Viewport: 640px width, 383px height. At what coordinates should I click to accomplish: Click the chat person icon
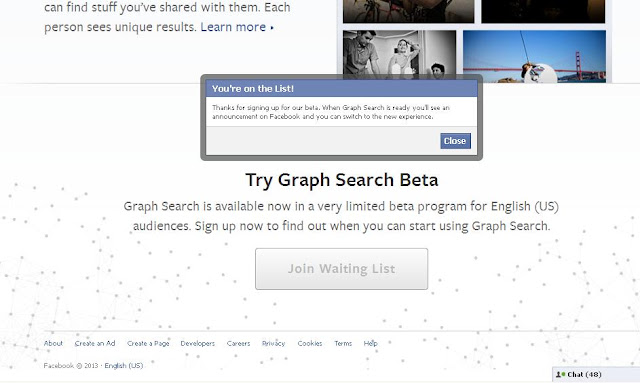560,374
